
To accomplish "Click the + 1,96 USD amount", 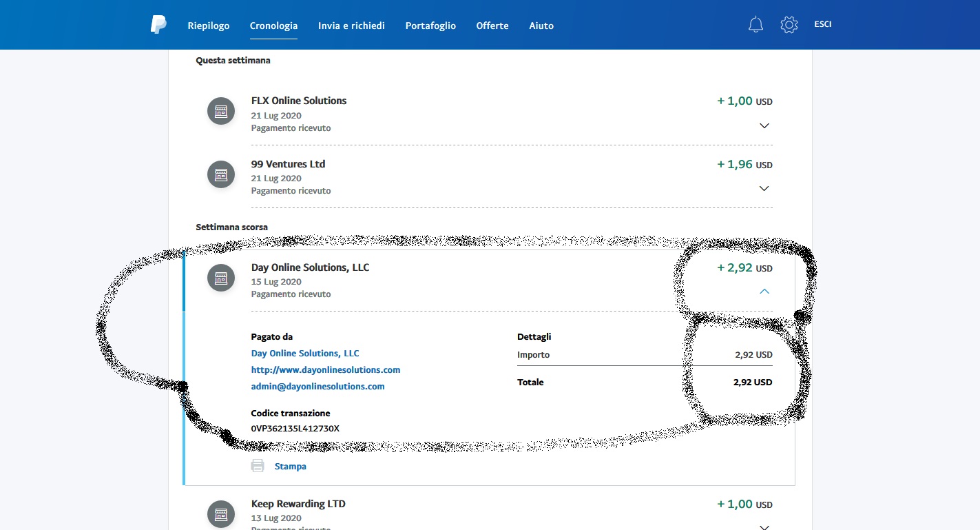I will 744,165.
